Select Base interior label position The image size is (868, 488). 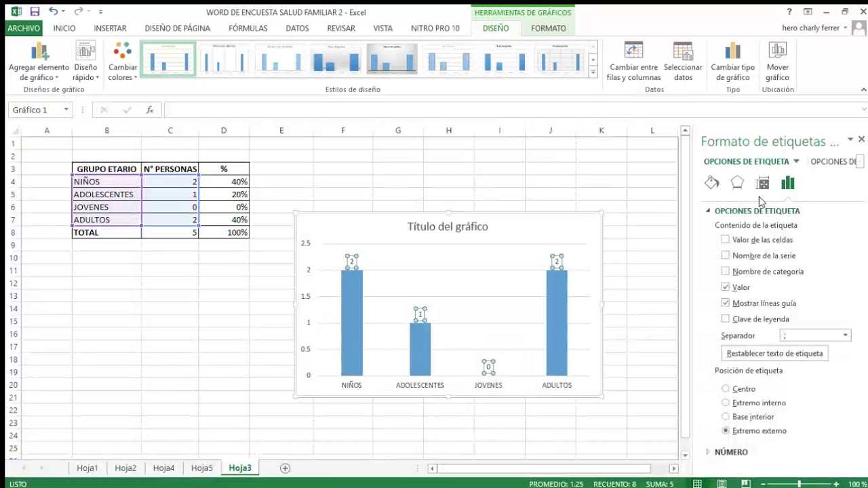pyautogui.click(x=726, y=417)
